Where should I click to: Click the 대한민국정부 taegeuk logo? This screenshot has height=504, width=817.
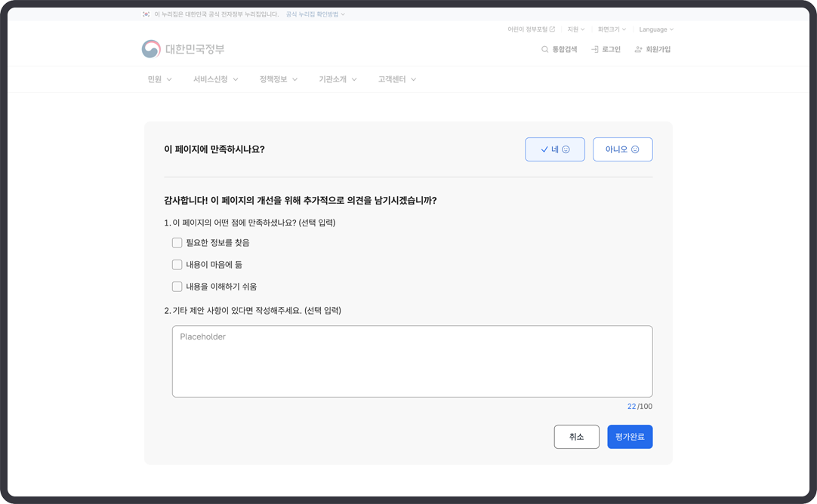pyautogui.click(x=151, y=49)
